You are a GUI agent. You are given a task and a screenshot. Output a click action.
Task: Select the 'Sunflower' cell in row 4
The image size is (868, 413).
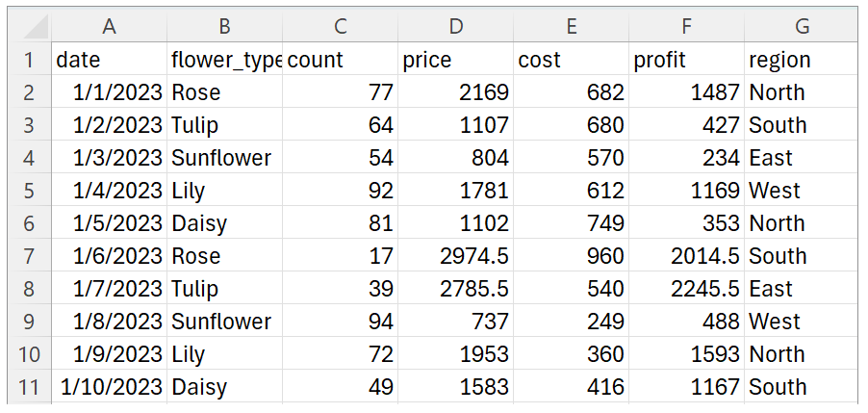tap(224, 158)
